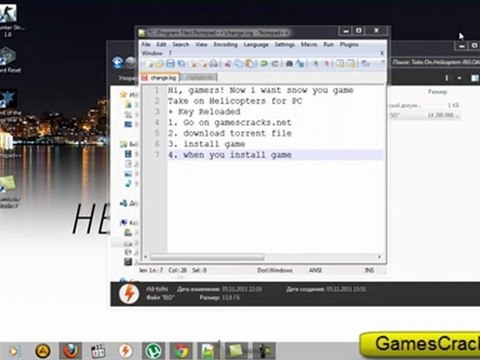
Task: Open the Macro menu
Action: (309, 44)
